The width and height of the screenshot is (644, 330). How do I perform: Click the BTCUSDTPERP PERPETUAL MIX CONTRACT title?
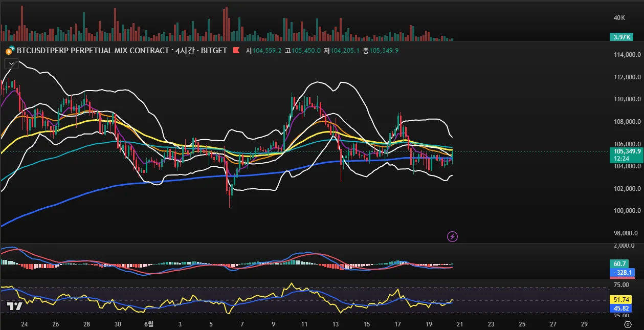coord(93,51)
